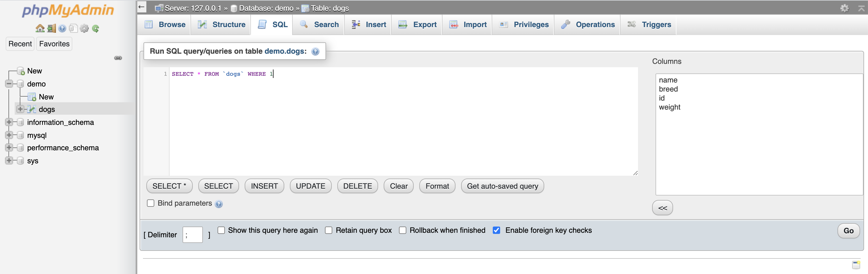Expand the information_schema database
Screen dimensions: 868x274
click(9, 122)
